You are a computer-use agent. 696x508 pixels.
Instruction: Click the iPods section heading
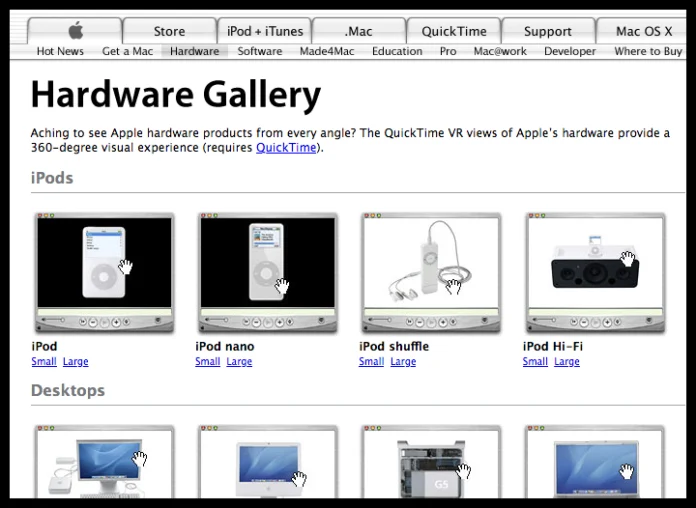pyautogui.click(x=52, y=178)
